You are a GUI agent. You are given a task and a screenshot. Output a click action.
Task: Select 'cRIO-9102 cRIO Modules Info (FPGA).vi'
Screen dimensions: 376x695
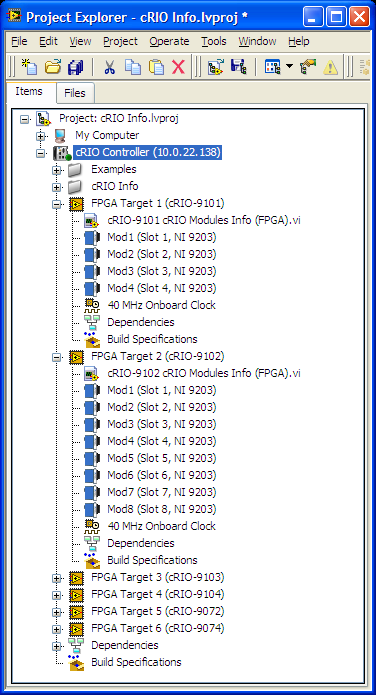(x=204, y=374)
